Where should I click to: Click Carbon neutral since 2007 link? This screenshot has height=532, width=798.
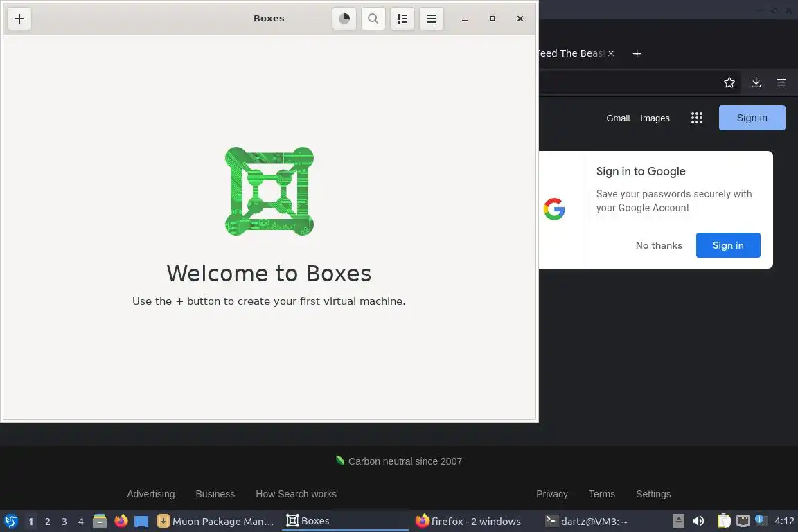tap(405, 461)
